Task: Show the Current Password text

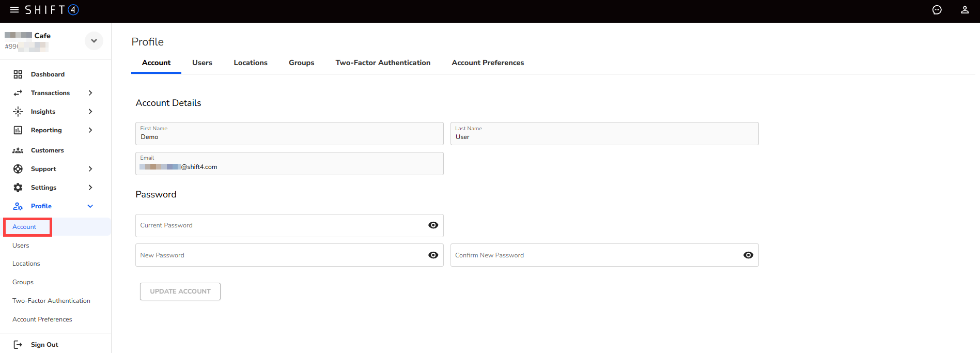Action: [433, 225]
